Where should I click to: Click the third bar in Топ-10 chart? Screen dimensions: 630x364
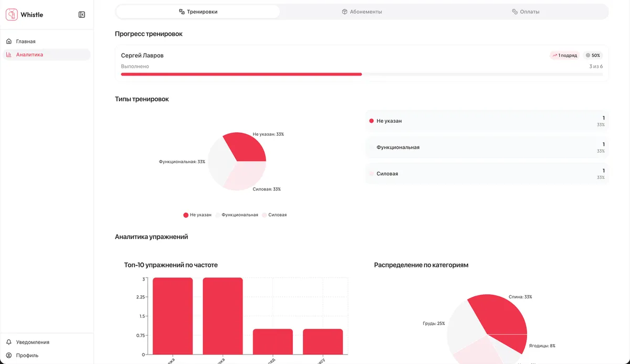tap(273, 341)
